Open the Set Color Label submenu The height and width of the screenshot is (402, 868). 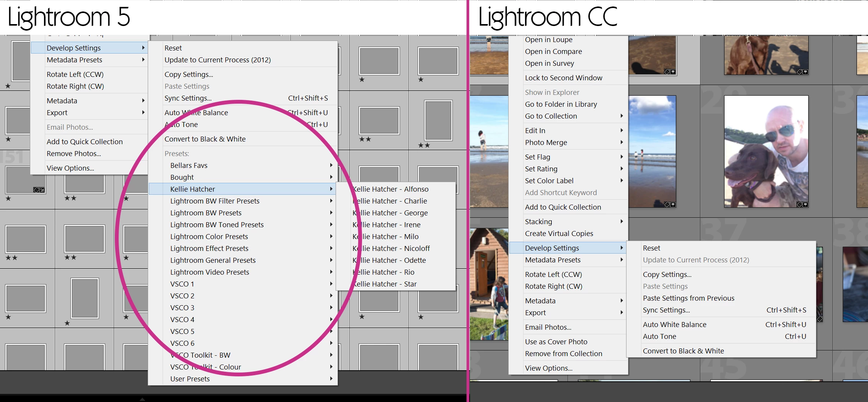pos(568,181)
